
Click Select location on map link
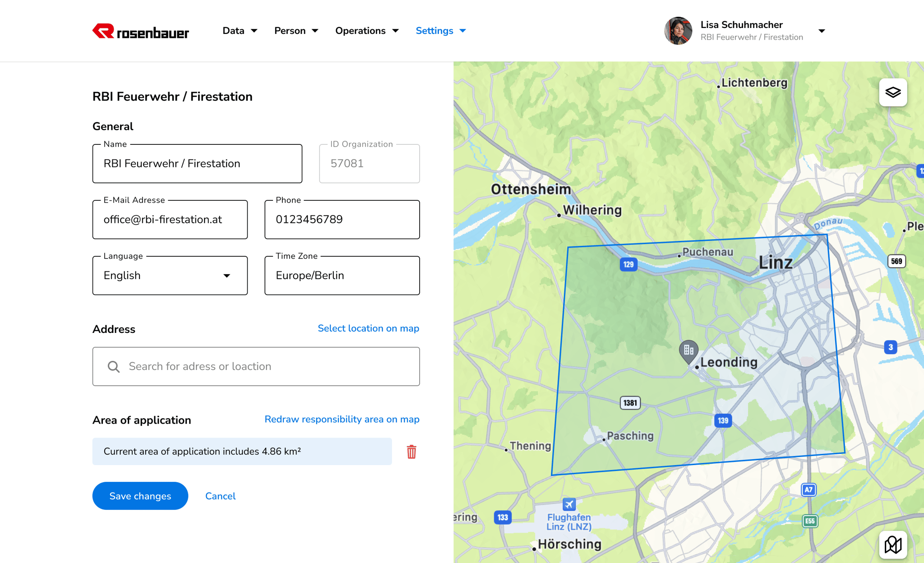pyautogui.click(x=368, y=328)
